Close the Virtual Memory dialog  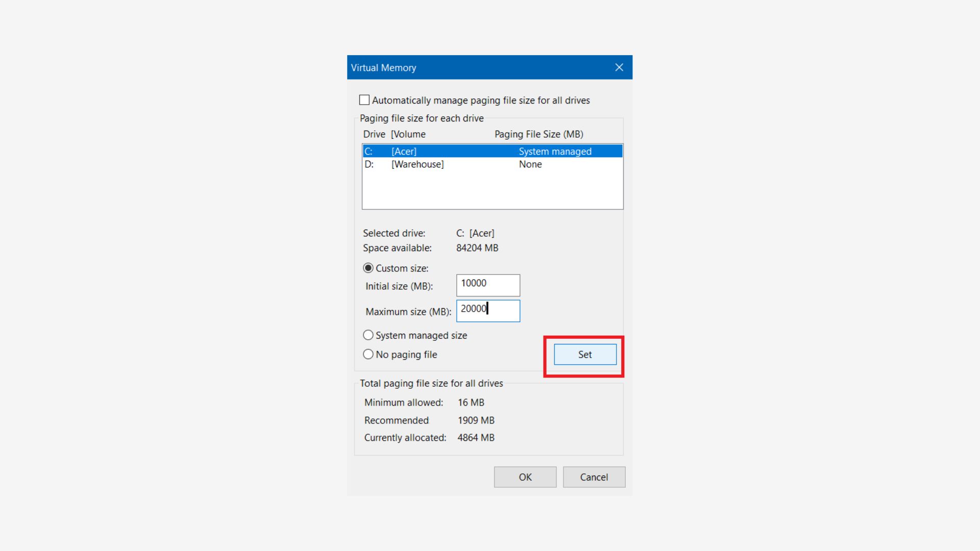pyautogui.click(x=619, y=67)
